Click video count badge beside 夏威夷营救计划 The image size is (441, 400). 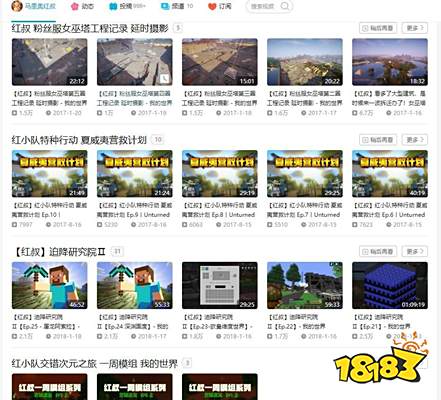pos(158,140)
